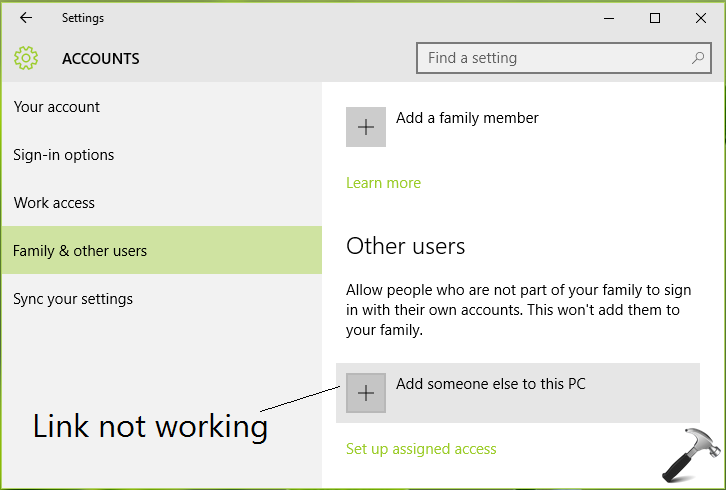Select Family & other users in the sidebar
This screenshot has width=726, height=490.
coord(80,251)
